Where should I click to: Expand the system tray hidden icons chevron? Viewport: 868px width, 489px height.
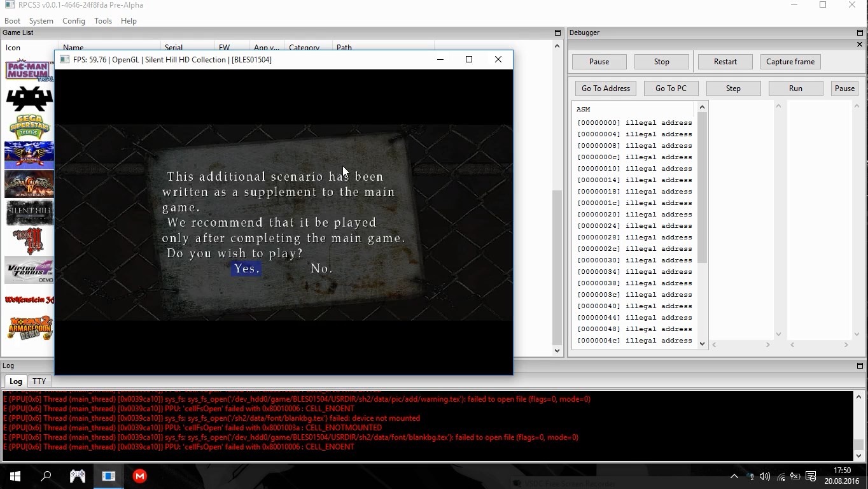point(734,476)
